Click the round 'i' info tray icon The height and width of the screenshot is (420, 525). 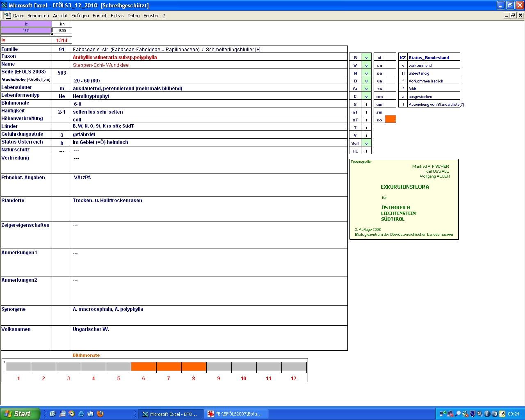(487, 414)
